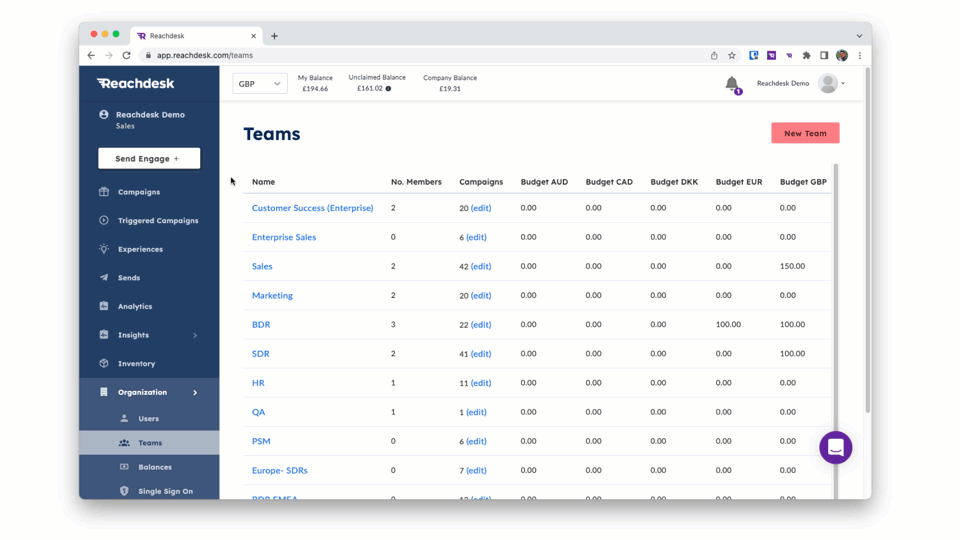Click the notification bell icon
The height and width of the screenshot is (540, 960).
tap(732, 84)
